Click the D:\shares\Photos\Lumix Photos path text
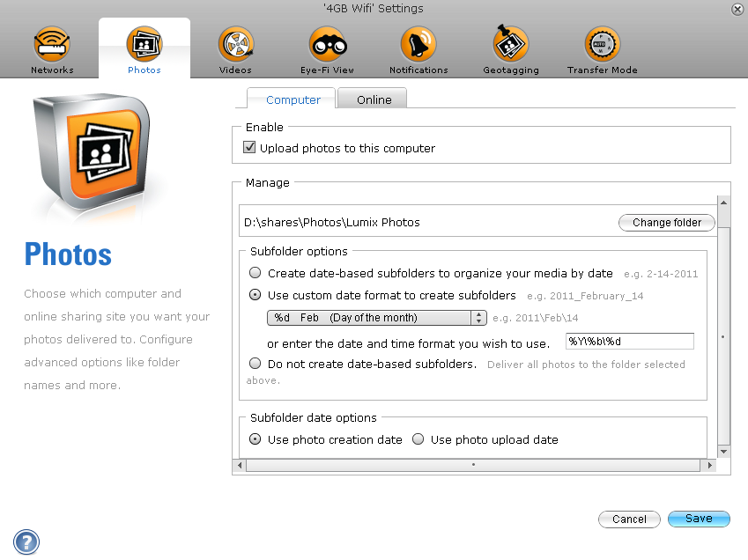Image resolution: width=748 pixels, height=560 pixels. (x=332, y=223)
